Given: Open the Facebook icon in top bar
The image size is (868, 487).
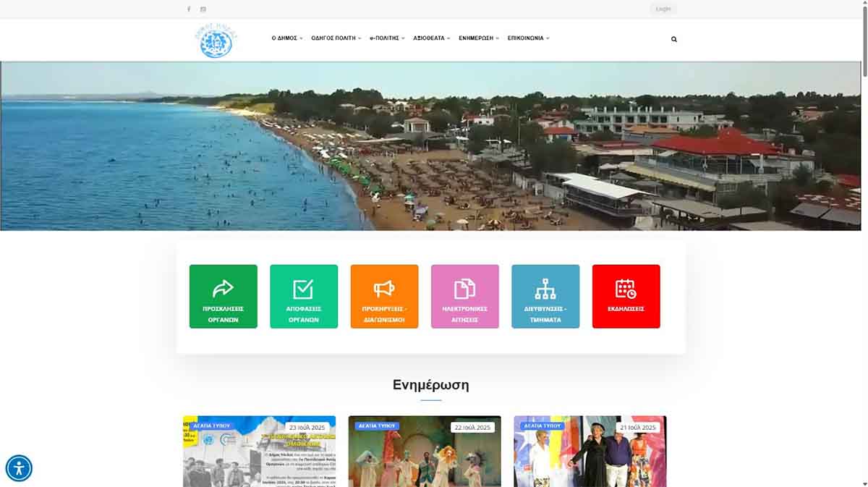Looking at the screenshot, I should click(189, 9).
